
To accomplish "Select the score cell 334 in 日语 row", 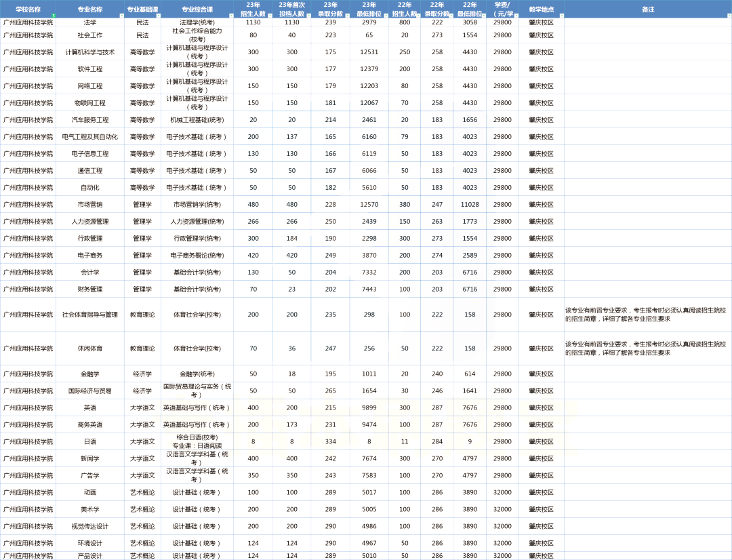I will (x=331, y=441).
